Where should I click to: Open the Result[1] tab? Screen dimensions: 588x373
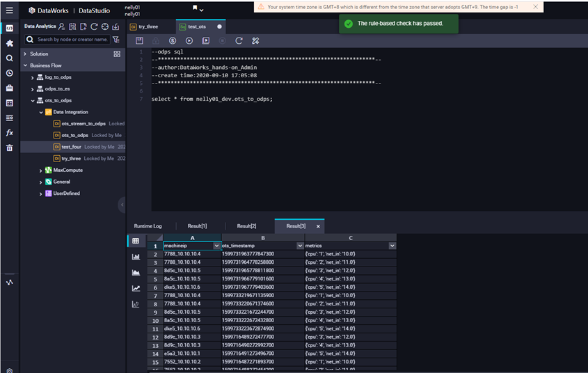[197, 226]
